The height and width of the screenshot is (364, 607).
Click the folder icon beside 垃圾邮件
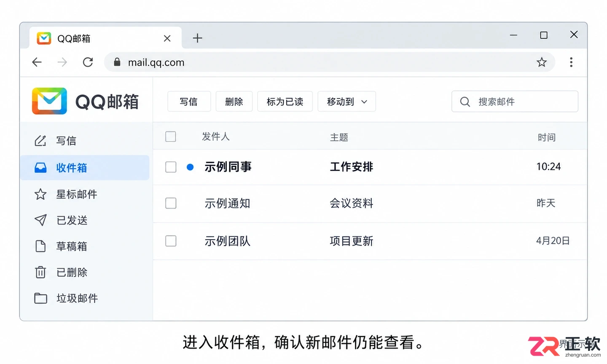(40, 298)
